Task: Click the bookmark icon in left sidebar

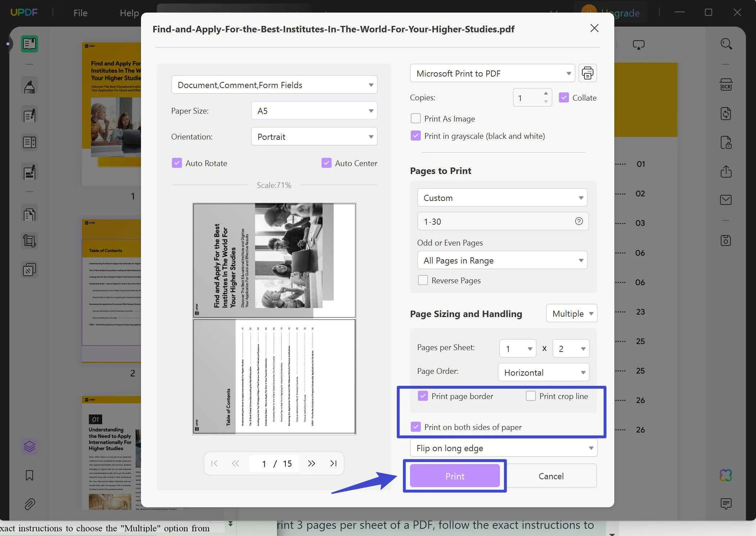Action: [29, 475]
